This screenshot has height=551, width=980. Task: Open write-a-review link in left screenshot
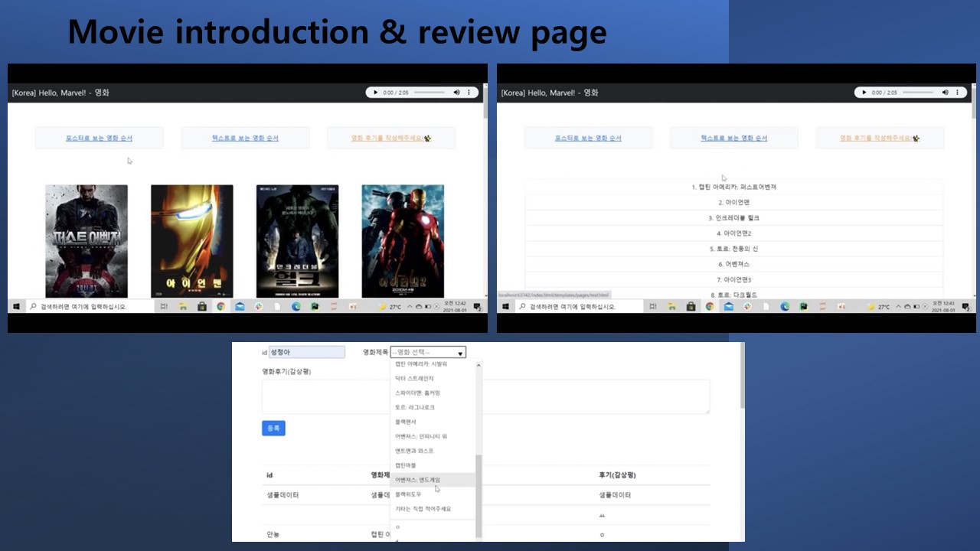[391, 139]
